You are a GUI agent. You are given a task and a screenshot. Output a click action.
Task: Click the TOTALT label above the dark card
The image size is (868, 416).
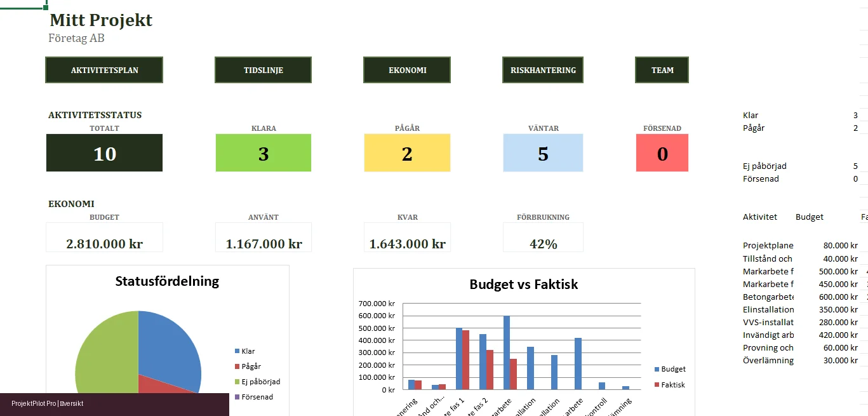click(104, 128)
